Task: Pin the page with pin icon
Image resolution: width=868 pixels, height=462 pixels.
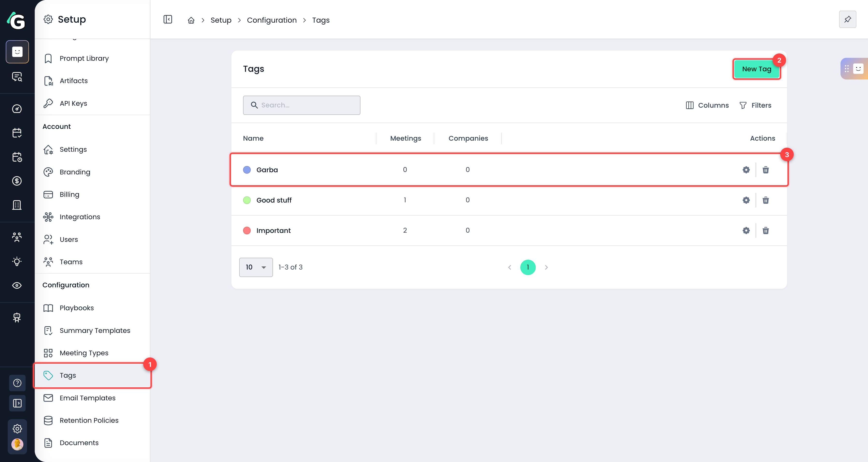Action: tap(848, 20)
